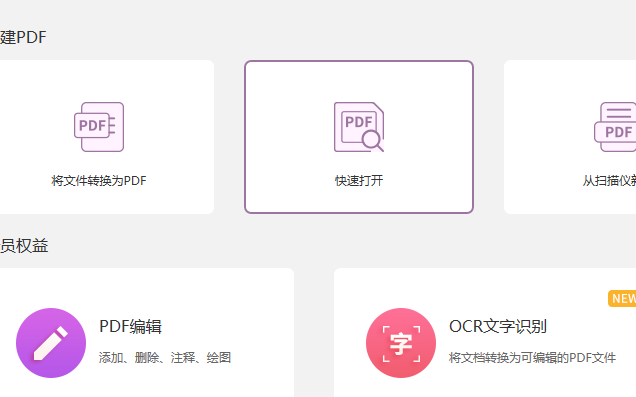
Task: Click the orange NEW badge
Action: point(622,298)
